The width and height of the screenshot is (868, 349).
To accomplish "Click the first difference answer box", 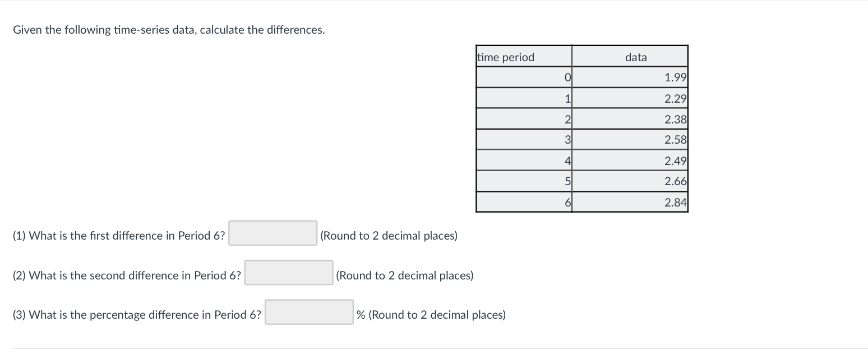I will point(272,233).
